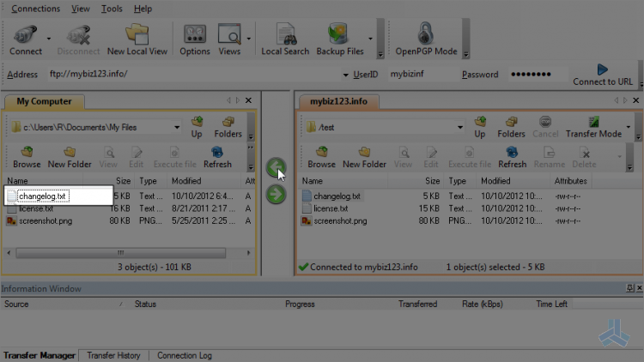This screenshot has height=362, width=644.
Task: Select the My Computer tab
Action: coord(44,101)
